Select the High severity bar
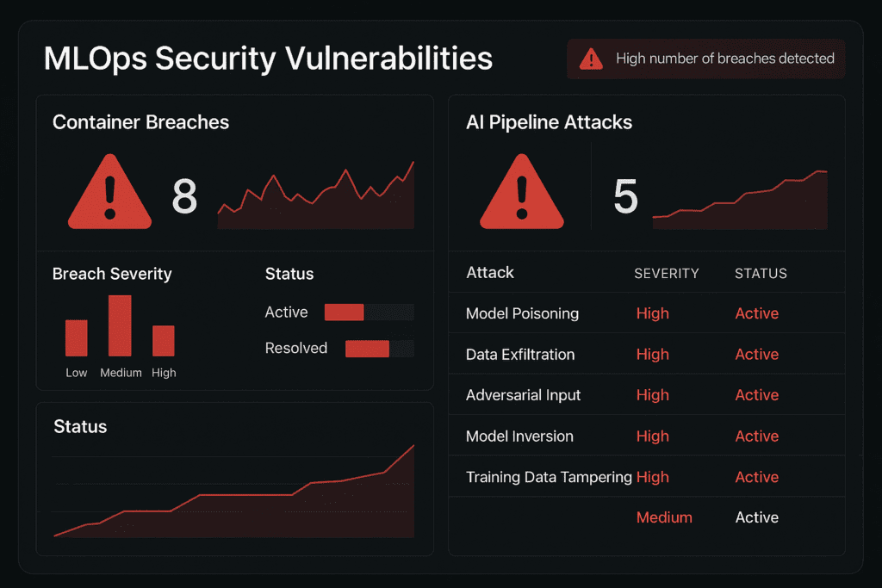882x588 pixels. tap(164, 341)
